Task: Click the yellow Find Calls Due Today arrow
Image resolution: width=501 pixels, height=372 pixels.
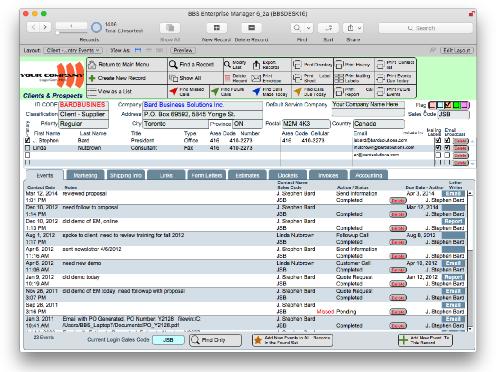Action: (x=298, y=91)
